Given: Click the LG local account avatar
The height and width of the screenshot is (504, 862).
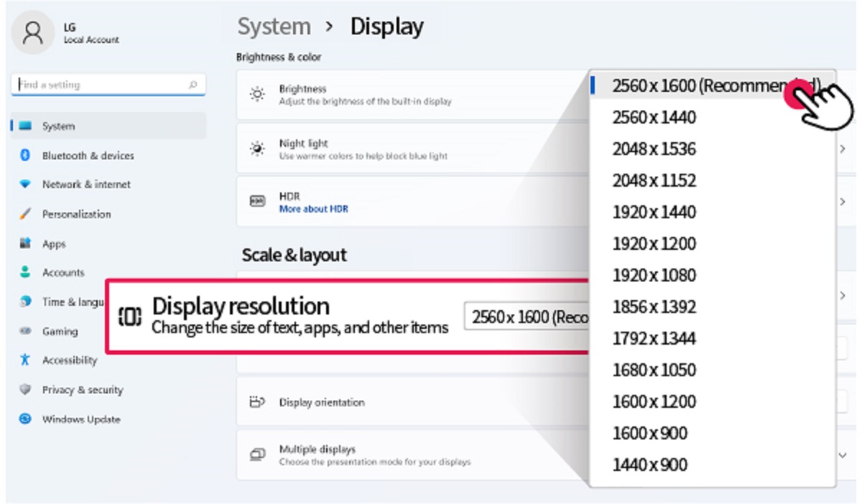Looking at the screenshot, I should coord(33,32).
